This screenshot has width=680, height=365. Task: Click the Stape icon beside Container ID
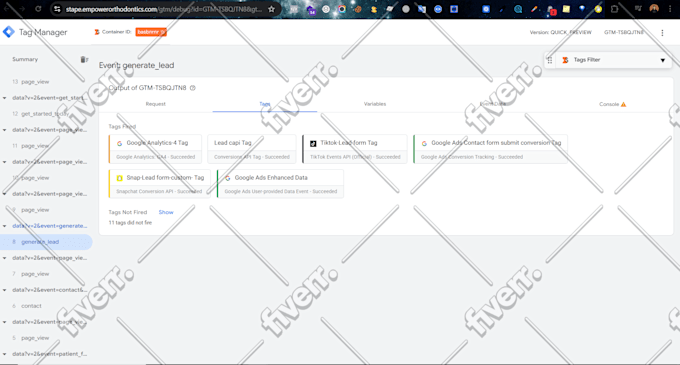click(97, 32)
